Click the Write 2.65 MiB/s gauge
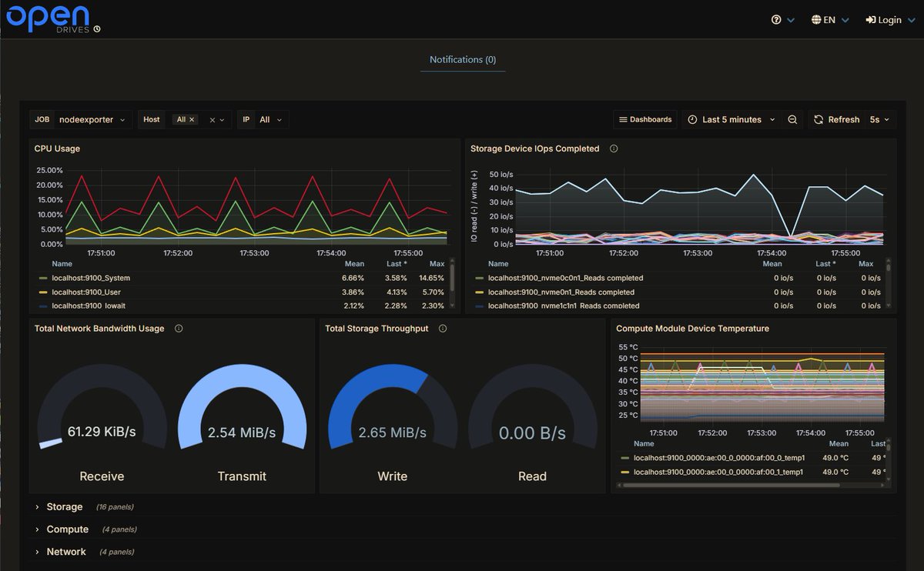Viewport: 924px width, 571px height. click(393, 408)
